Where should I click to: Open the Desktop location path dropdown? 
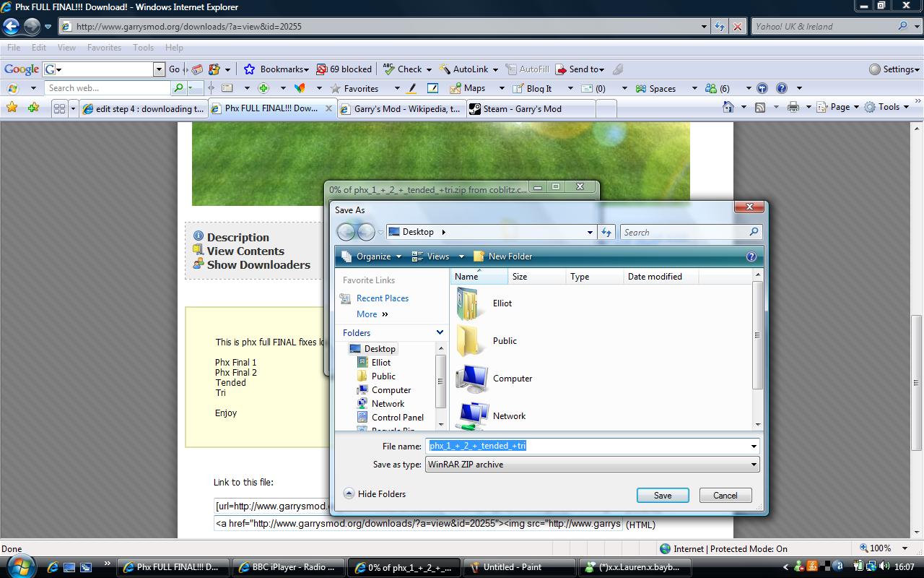[x=590, y=232]
